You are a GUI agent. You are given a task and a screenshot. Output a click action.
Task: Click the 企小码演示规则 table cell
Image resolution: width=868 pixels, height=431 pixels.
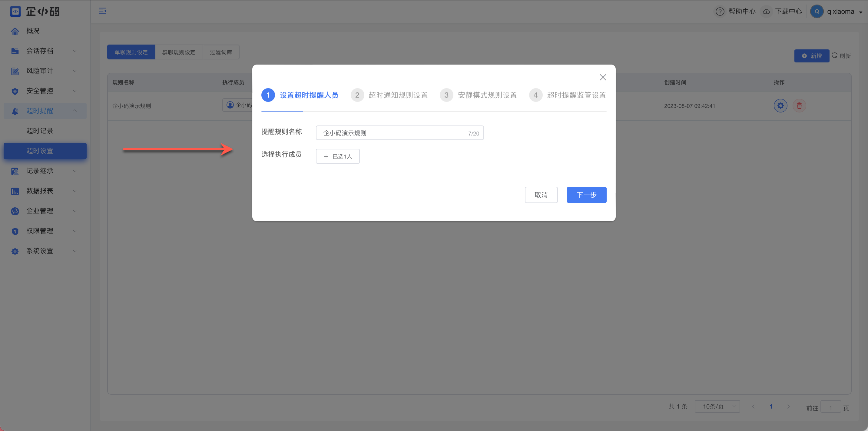coord(132,106)
